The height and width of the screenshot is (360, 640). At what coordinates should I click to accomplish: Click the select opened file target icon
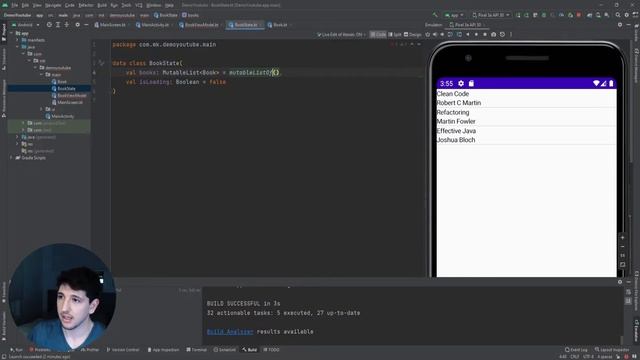(x=49, y=25)
